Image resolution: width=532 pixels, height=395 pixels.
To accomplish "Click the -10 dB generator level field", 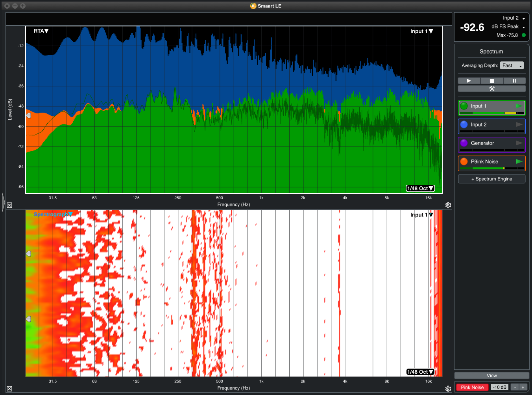I will coord(500,388).
